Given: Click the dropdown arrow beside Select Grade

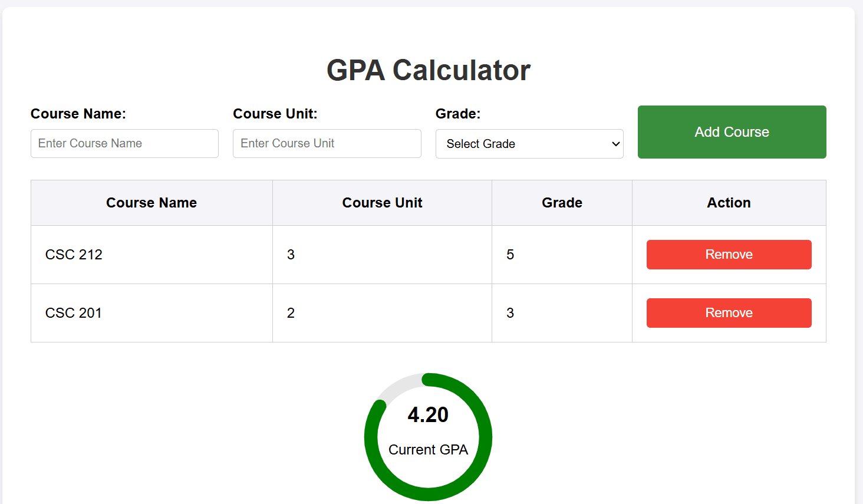Looking at the screenshot, I should coord(615,143).
